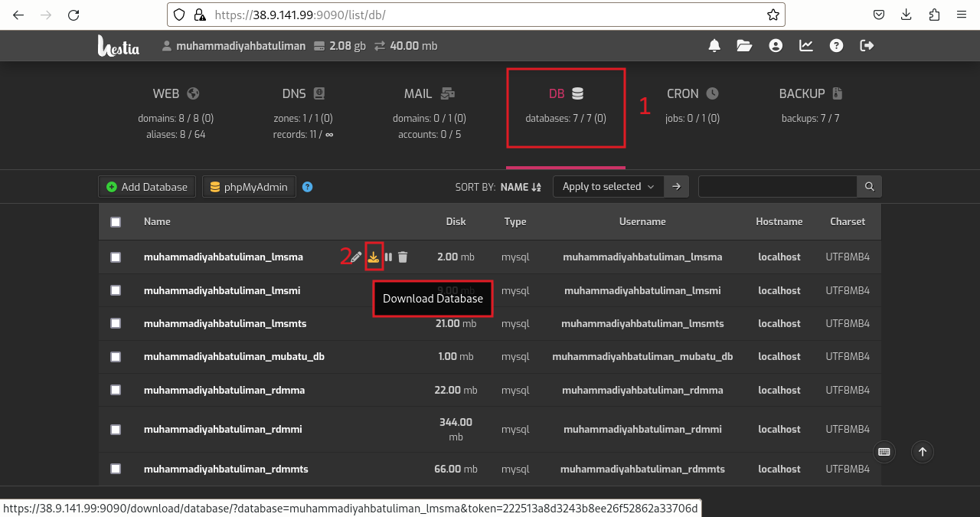This screenshot has width=980, height=517.
Task: Check the box for muhammadiyahbatuliman_lmsmts
Action: coord(116,323)
